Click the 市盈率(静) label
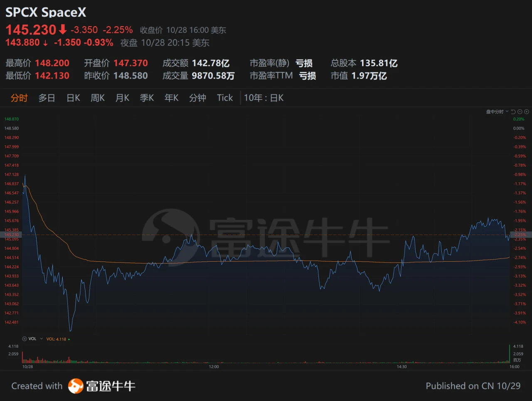The height and width of the screenshot is (401, 532). coord(269,63)
